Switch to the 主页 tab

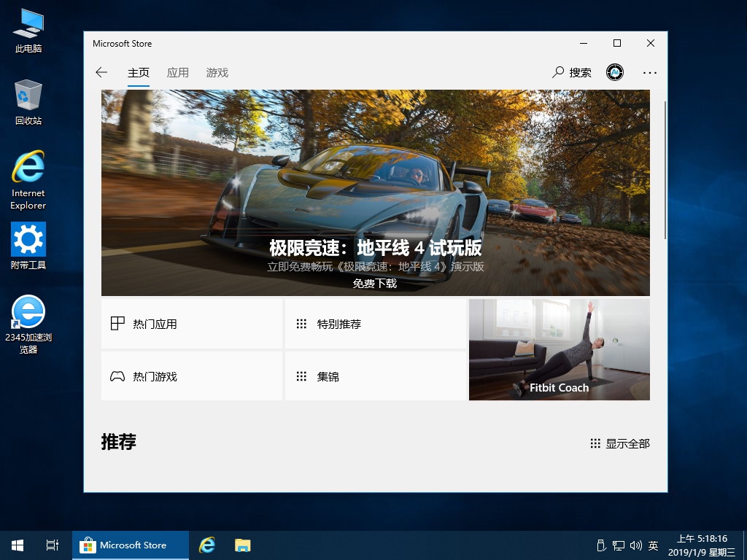pyautogui.click(x=138, y=72)
